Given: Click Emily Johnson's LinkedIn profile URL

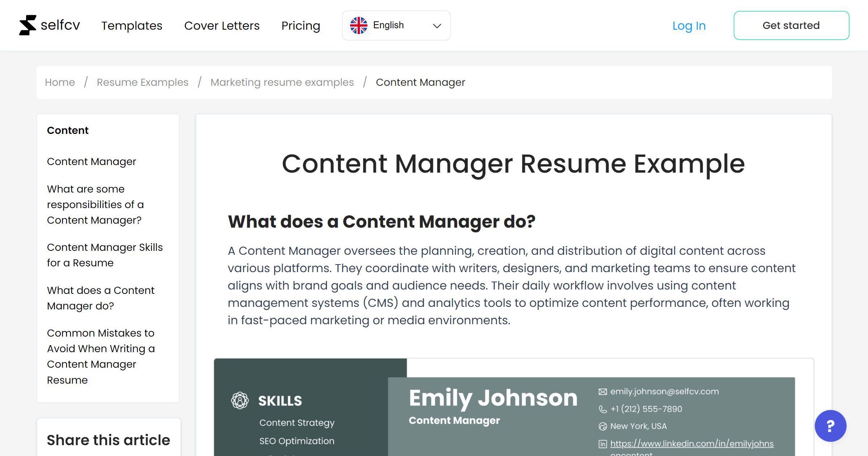Looking at the screenshot, I should click(692, 443).
